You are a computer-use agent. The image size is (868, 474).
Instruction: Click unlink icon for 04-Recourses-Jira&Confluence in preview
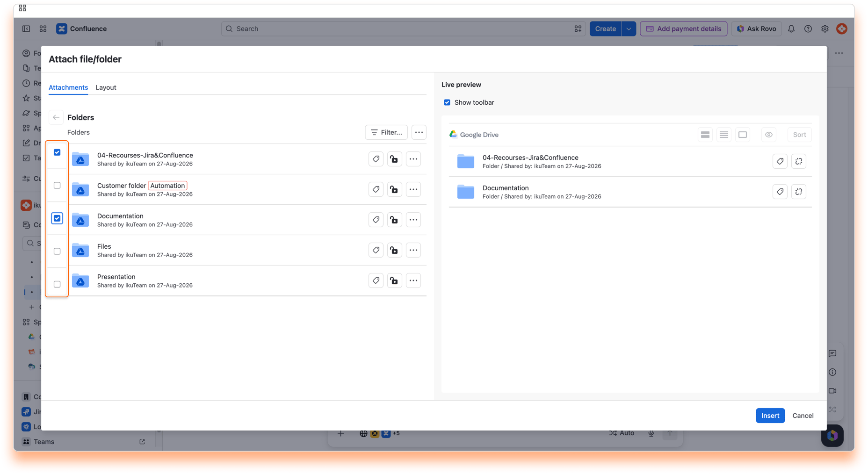[x=799, y=161]
